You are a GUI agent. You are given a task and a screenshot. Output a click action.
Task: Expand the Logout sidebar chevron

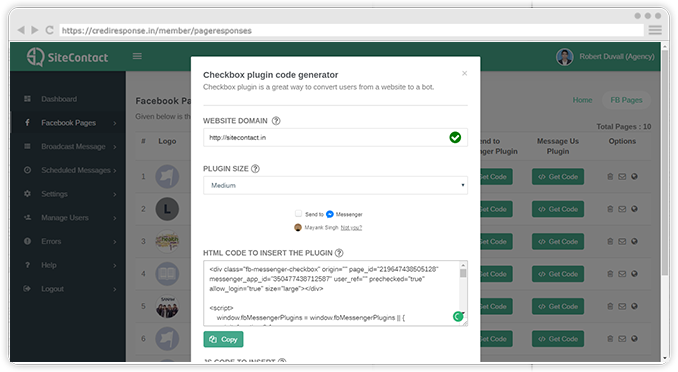(x=115, y=289)
